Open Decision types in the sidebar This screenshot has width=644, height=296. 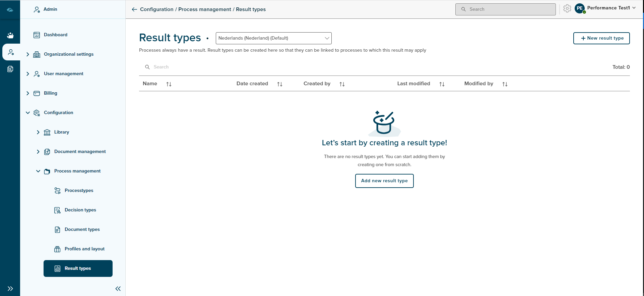click(80, 210)
